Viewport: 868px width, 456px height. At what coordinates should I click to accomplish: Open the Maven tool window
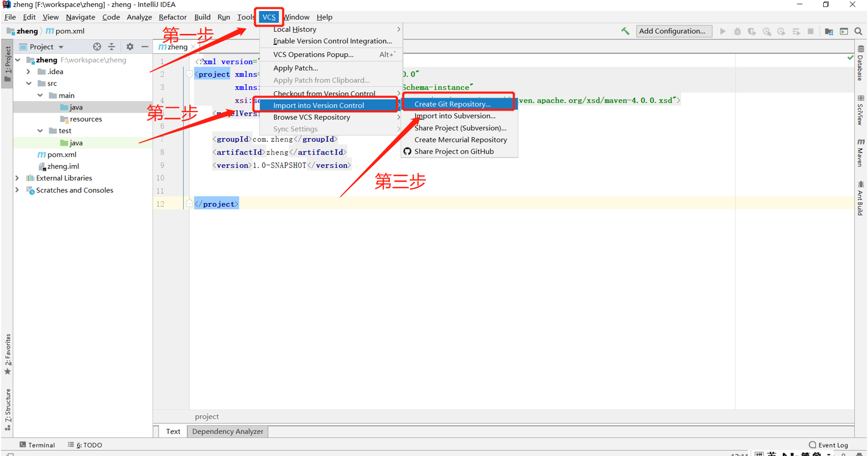pos(861,153)
